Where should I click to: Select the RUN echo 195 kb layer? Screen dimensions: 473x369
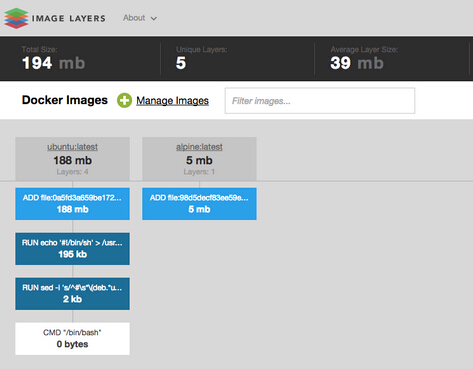tap(72, 249)
